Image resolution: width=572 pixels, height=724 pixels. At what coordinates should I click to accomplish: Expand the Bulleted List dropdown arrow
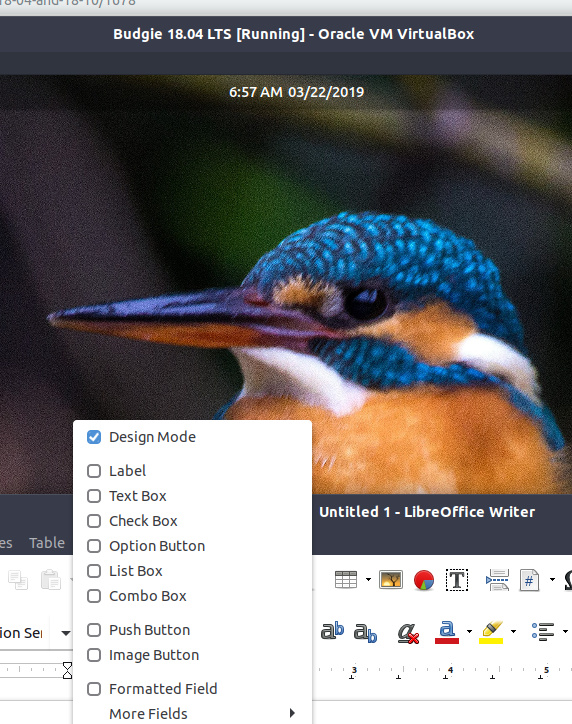click(x=565, y=631)
